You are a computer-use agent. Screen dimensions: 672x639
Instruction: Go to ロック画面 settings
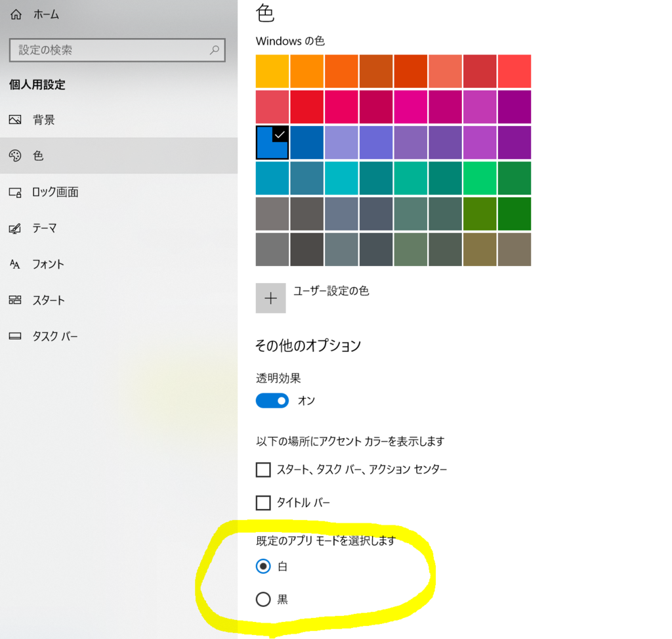click(x=119, y=192)
